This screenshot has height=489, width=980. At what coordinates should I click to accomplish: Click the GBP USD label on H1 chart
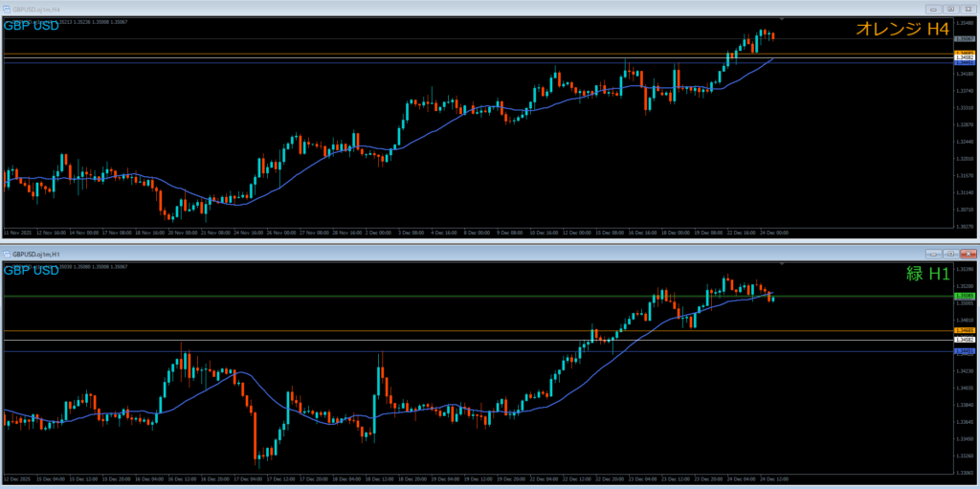(x=32, y=271)
